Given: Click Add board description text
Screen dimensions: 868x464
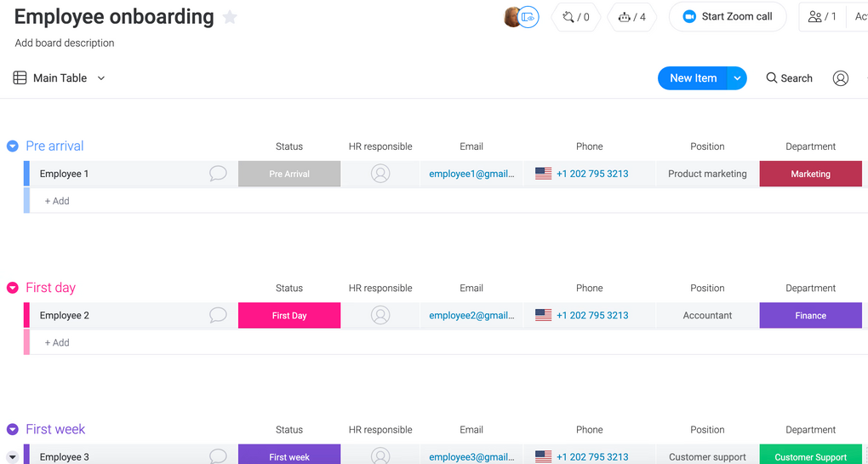Looking at the screenshot, I should [x=65, y=43].
